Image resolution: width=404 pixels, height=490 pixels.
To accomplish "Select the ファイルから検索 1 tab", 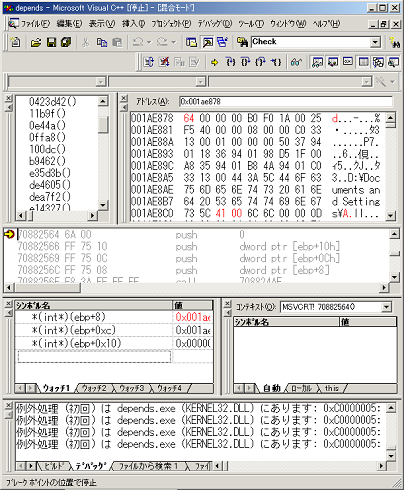I will coord(148,466).
